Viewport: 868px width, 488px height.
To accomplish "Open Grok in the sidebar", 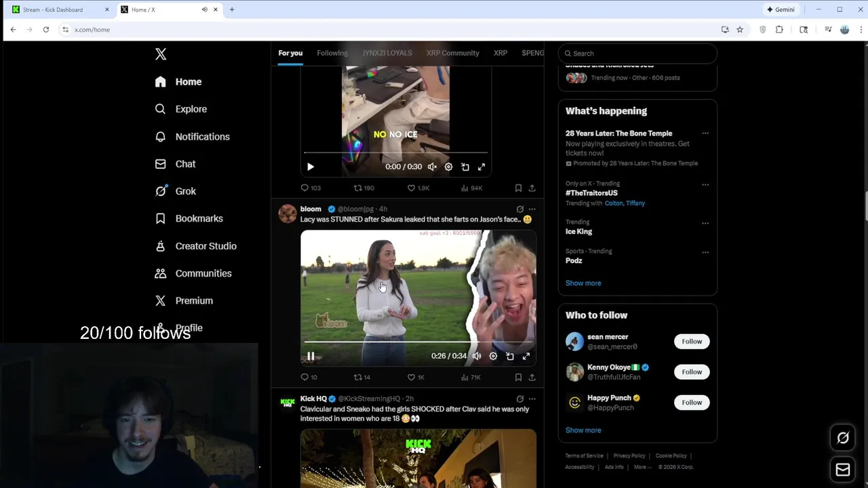I will click(x=176, y=191).
